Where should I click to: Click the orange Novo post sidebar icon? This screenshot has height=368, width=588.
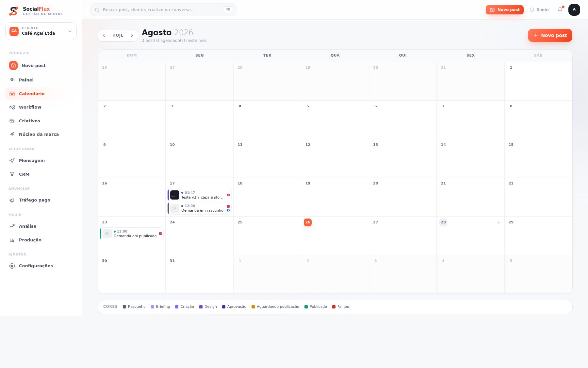(x=13, y=66)
